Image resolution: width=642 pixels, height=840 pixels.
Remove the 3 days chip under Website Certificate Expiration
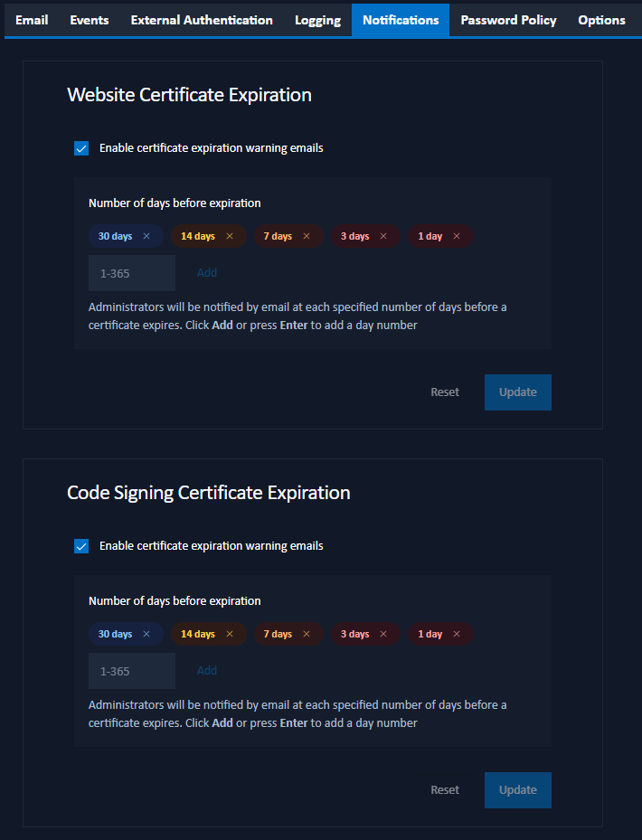pos(383,236)
